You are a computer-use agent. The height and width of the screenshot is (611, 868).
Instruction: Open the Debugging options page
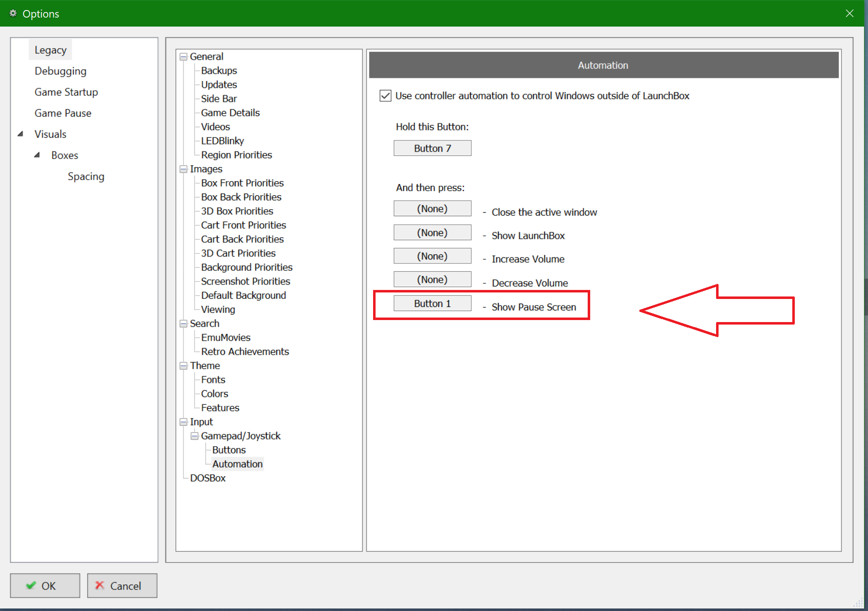[x=60, y=71]
